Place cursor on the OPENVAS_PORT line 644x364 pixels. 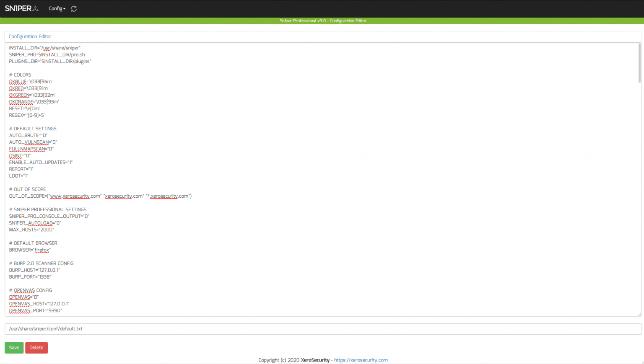click(36, 311)
